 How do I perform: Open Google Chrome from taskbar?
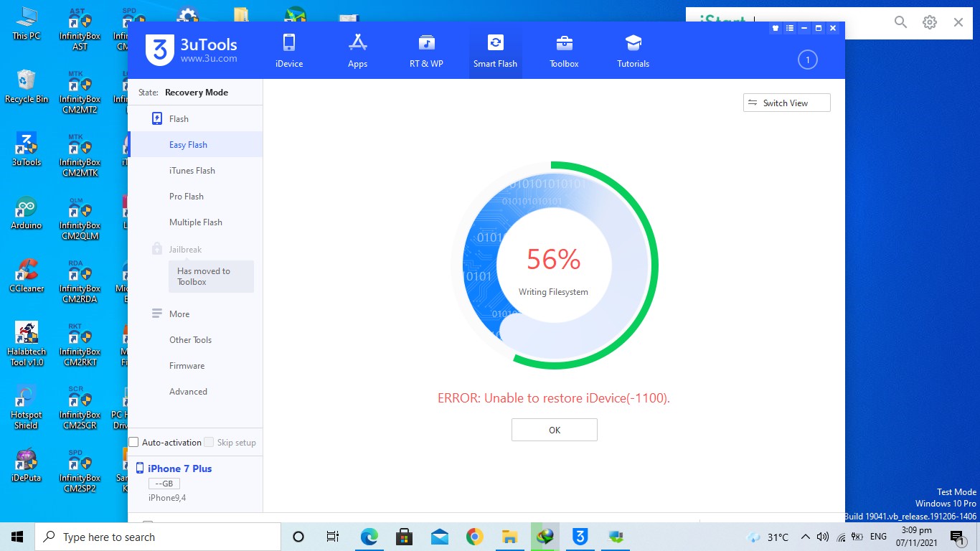[x=474, y=537]
